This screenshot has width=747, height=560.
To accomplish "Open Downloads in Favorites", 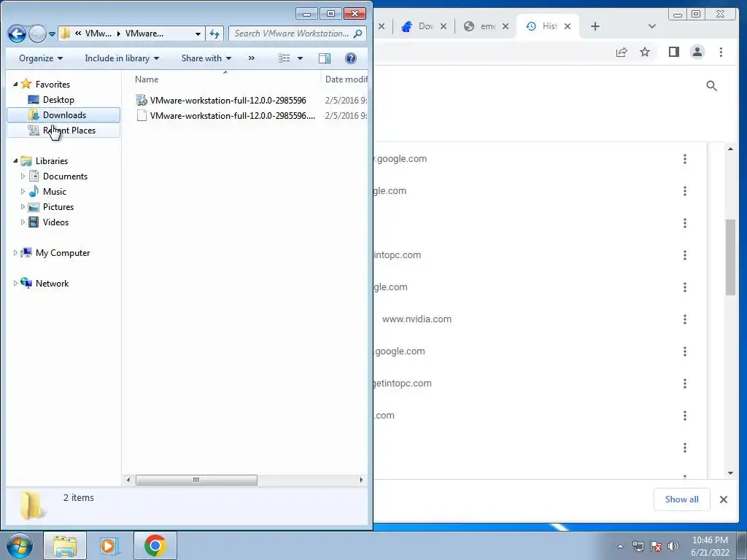I will (64, 114).
